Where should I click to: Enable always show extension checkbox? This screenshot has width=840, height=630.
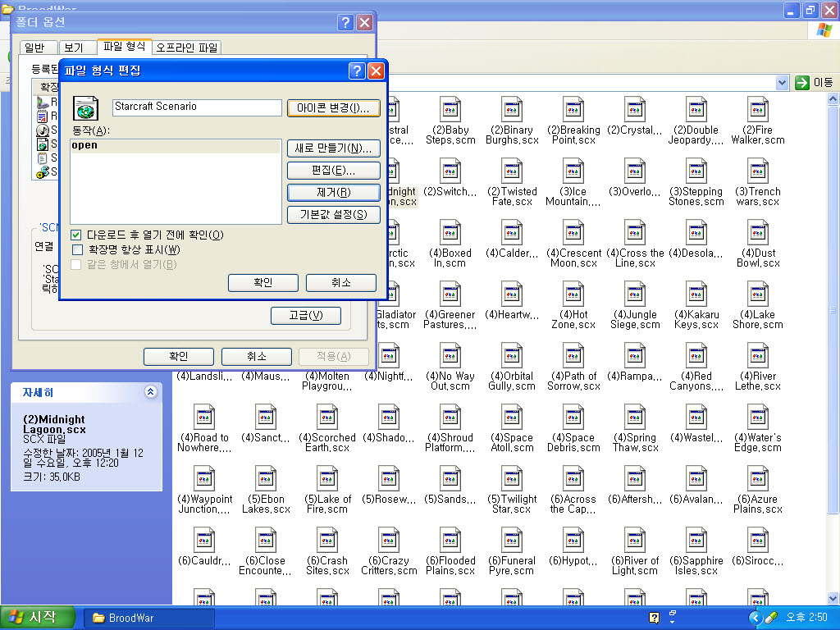pos(77,249)
